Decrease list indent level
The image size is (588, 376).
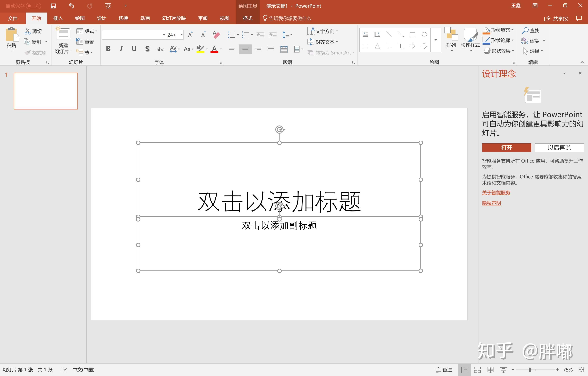click(260, 35)
